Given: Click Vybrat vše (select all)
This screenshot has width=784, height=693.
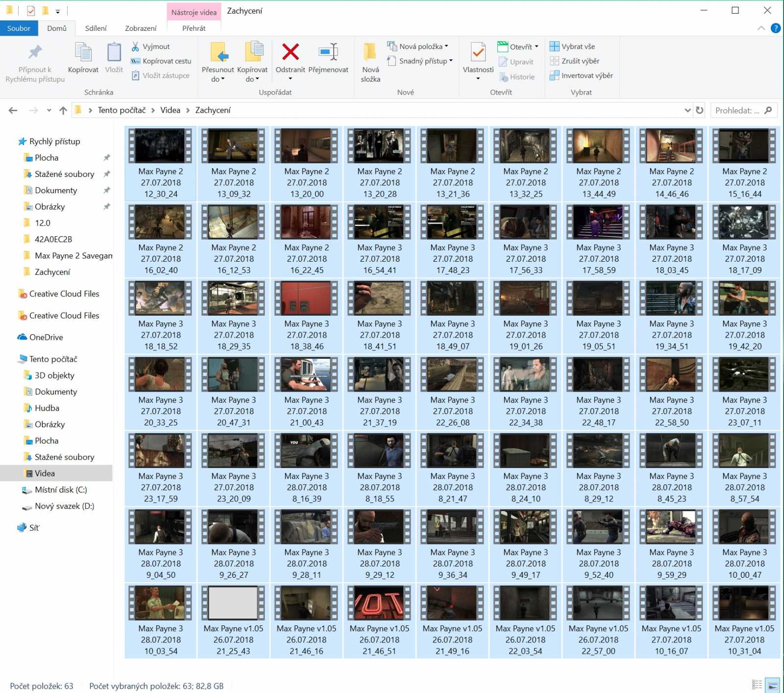Looking at the screenshot, I should point(572,47).
